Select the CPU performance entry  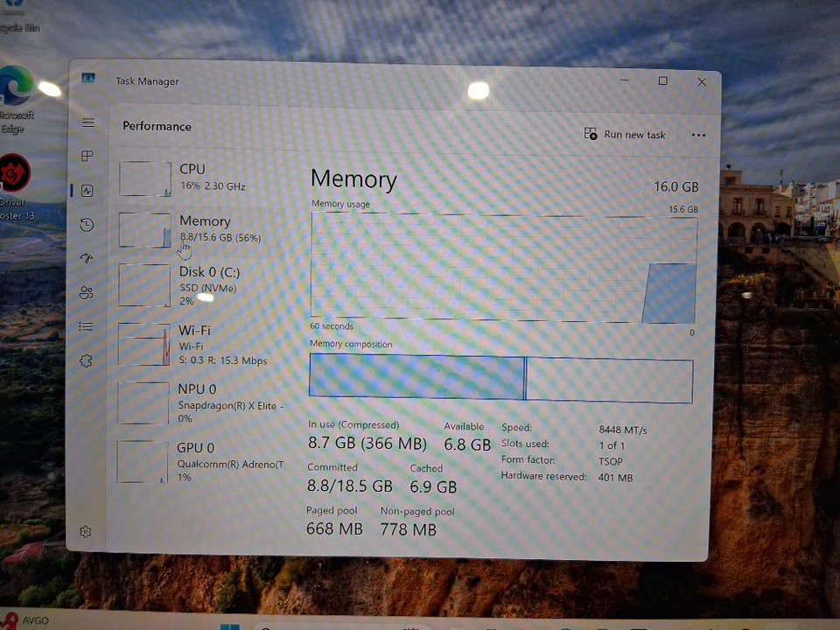(201, 178)
